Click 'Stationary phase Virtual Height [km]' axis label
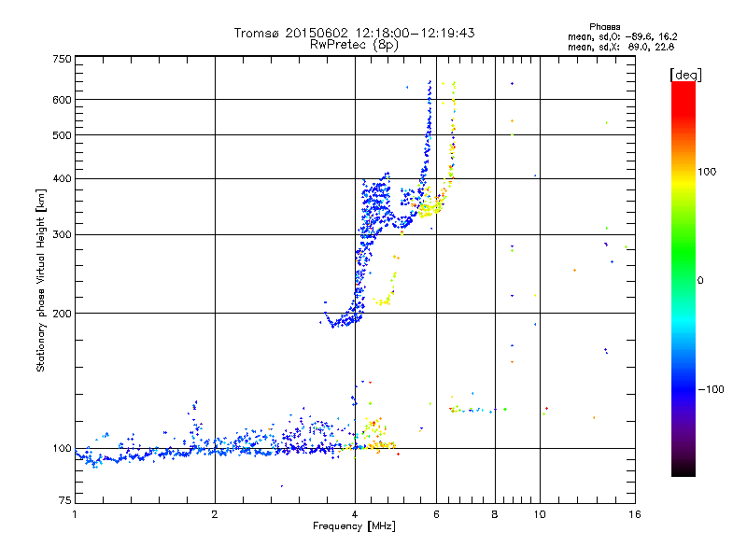This screenshot has height=560, width=747. tap(41, 280)
